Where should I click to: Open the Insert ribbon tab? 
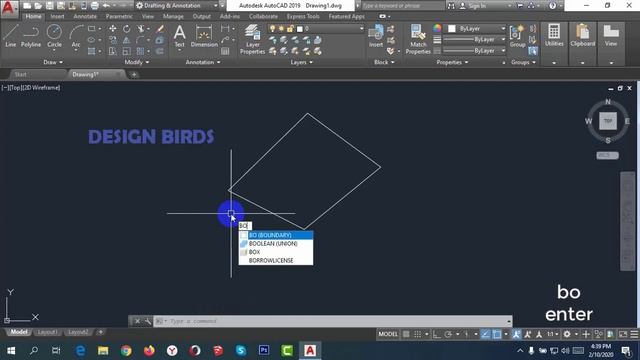point(57,16)
